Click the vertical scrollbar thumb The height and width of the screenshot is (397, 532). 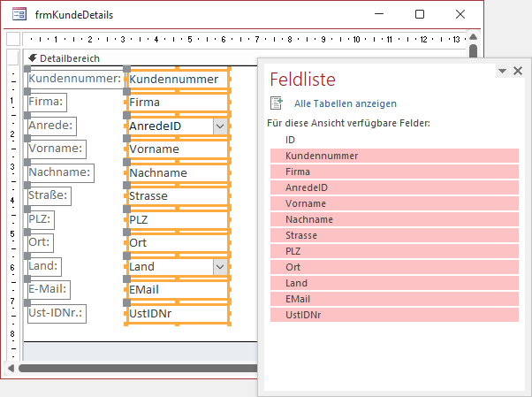(473, 51)
